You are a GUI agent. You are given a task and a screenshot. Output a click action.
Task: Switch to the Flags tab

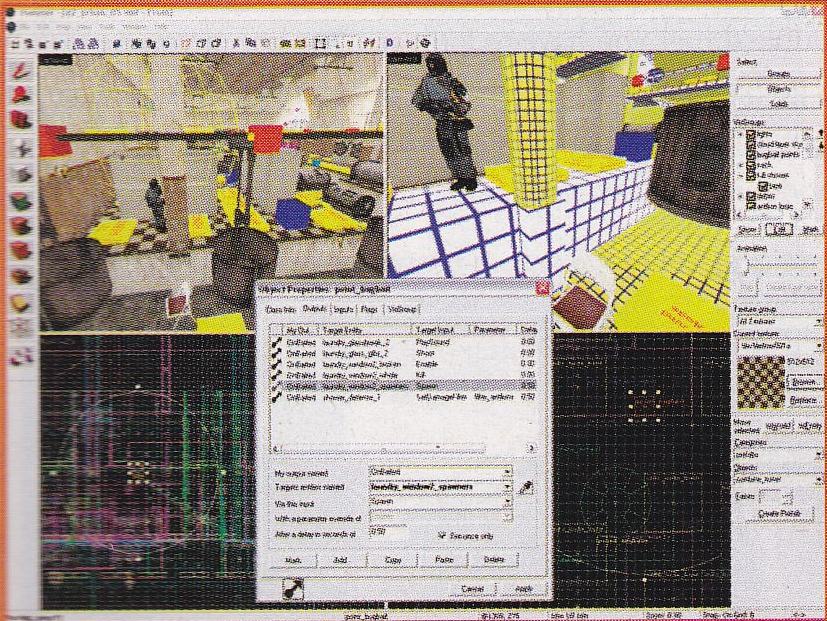tap(369, 309)
